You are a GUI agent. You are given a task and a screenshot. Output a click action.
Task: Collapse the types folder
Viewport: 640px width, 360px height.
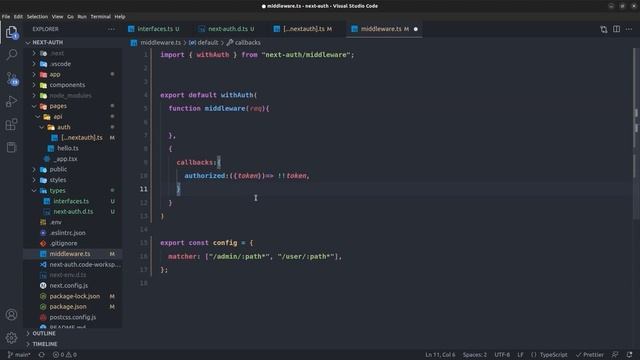coord(57,190)
